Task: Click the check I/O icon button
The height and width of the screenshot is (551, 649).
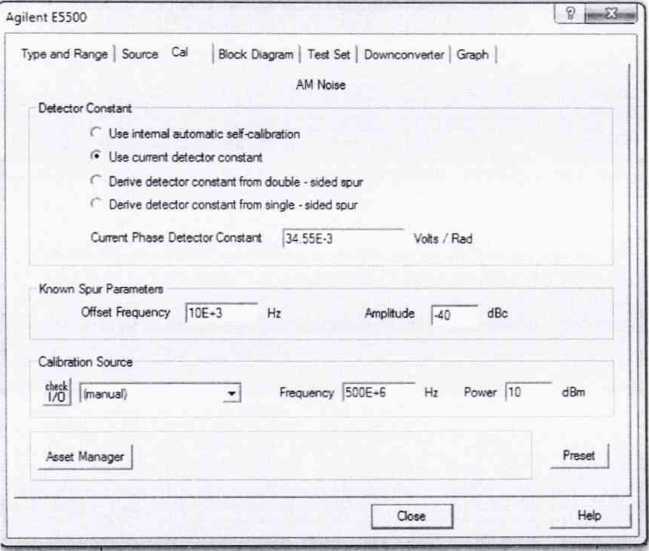Action: (x=57, y=392)
